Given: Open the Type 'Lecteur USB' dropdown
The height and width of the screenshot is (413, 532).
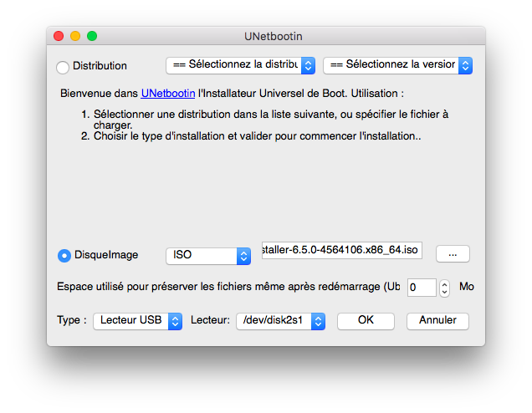Looking at the screenshot, I should [x=138, y=321].
